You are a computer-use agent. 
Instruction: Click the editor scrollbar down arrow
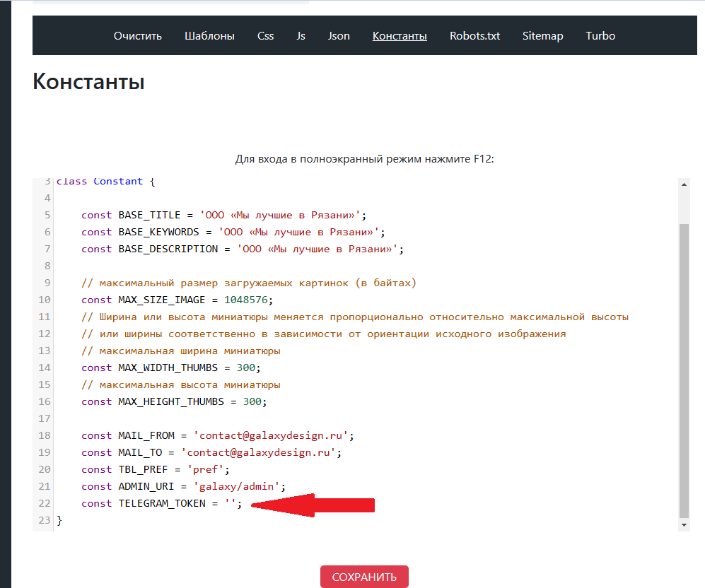click(x=684, y=524)
